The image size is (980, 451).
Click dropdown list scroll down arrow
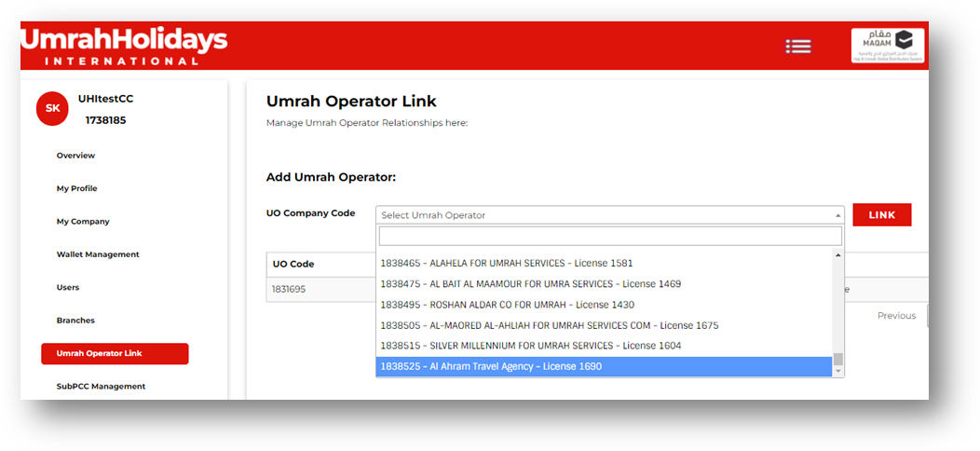coord(838,372)
